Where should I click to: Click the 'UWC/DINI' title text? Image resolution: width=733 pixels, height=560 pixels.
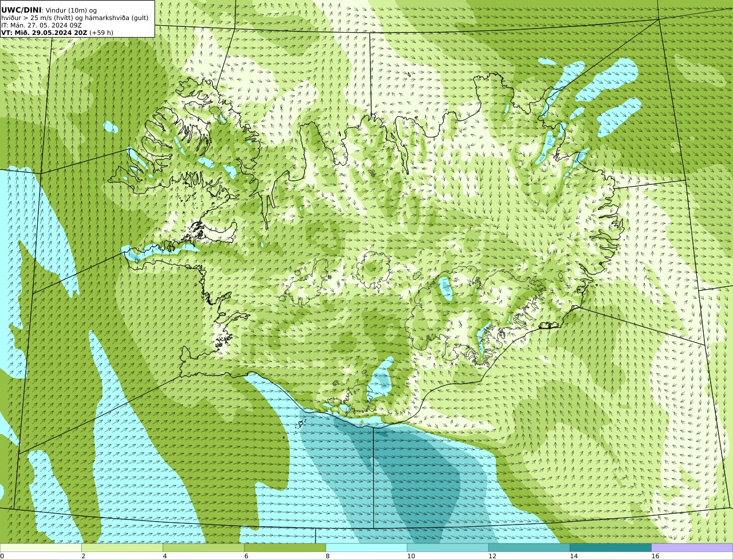(21, 10)
